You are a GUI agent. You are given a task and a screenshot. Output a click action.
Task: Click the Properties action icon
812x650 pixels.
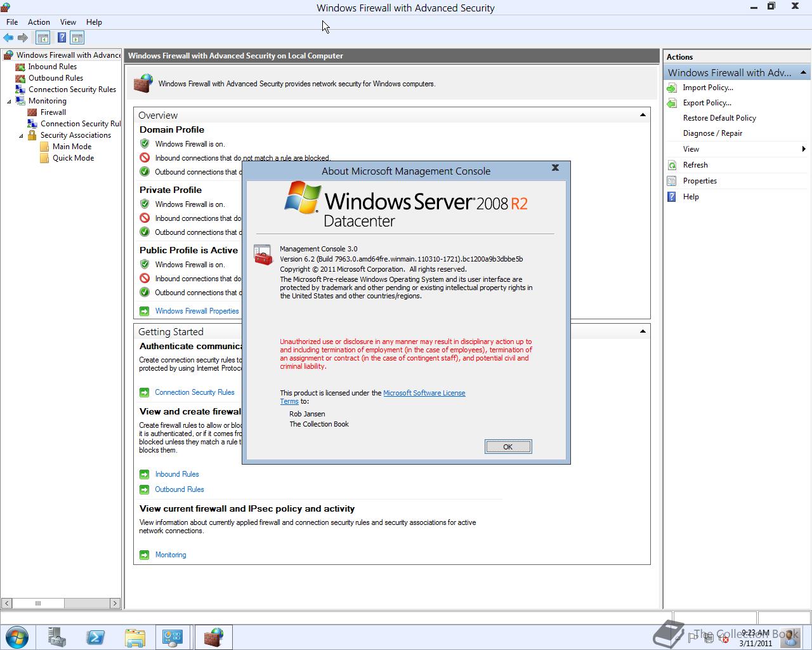tap(672, 181)
